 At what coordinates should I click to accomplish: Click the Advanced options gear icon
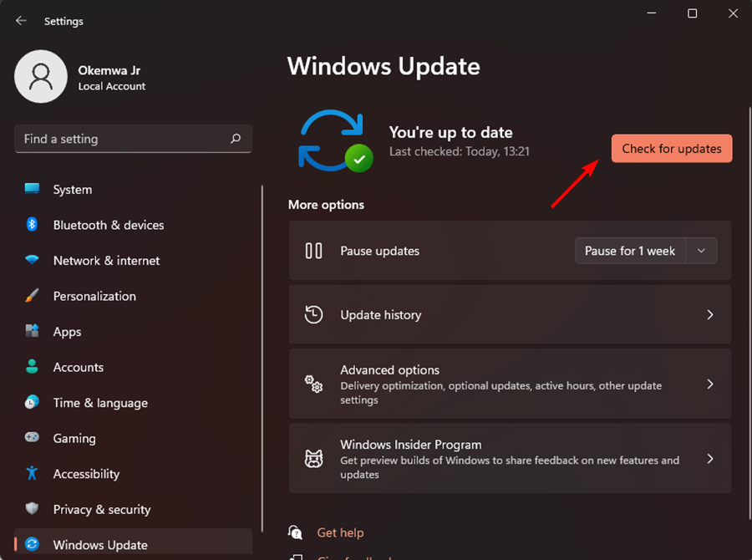313,384
